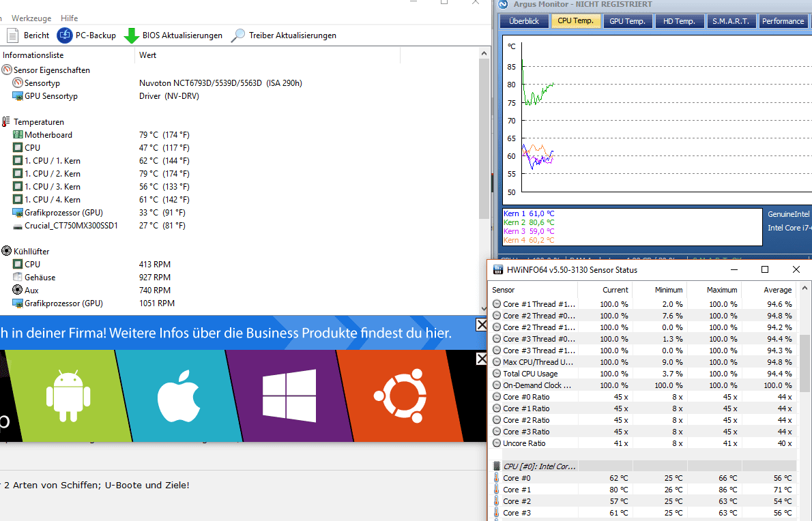
Task: Click the Motherboard temperature icon
Action: point(18,134)
